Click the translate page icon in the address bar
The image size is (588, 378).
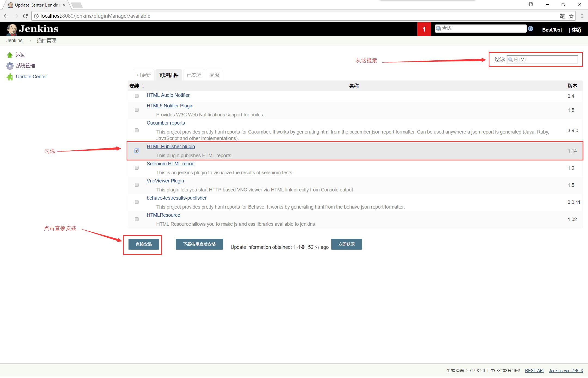coord(562,16)
